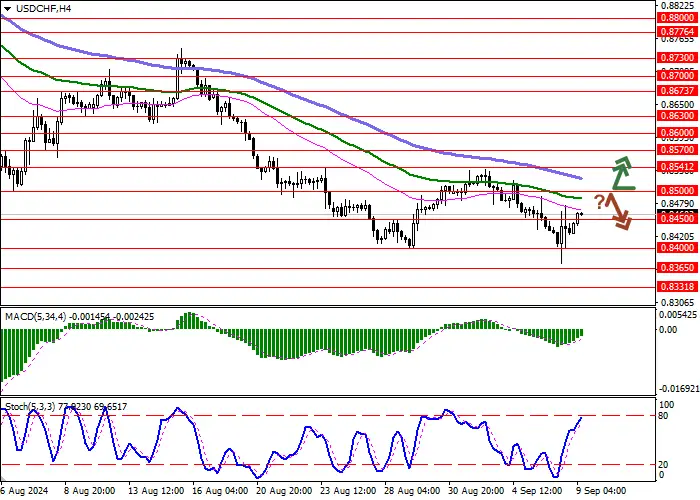Select the 0.86737 price level label
This screenshot has height=500, width=700.
tap(677, 91)
